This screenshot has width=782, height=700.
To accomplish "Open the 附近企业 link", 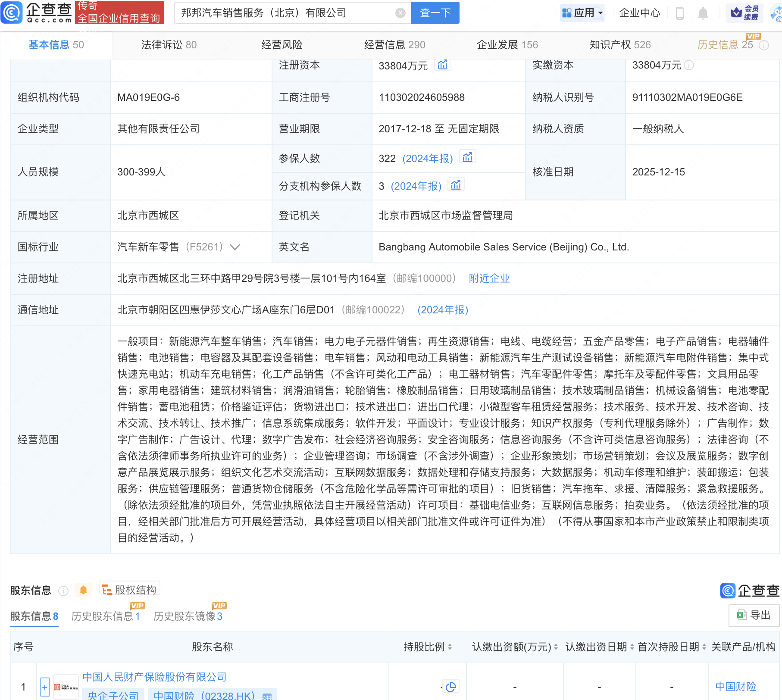I will point(489,278).
